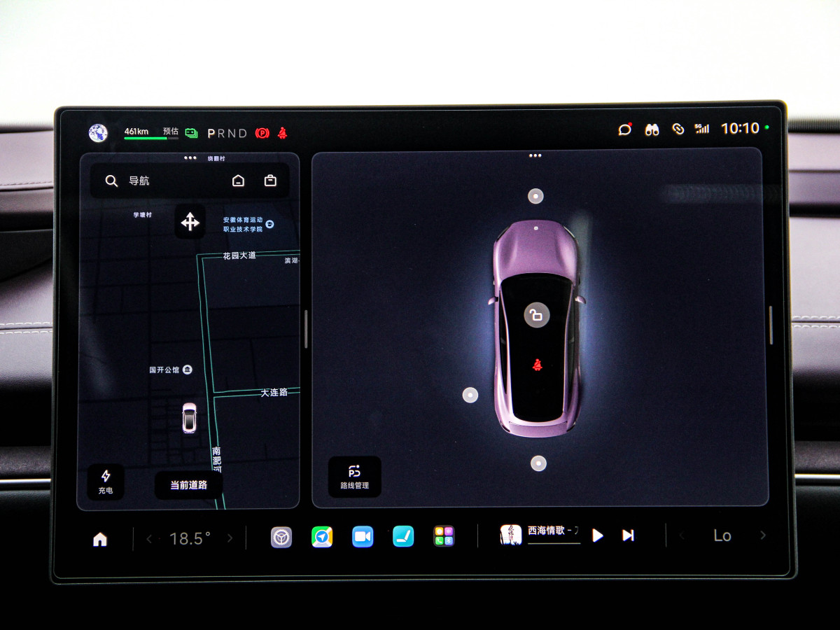Open the seat adjustment app in dock
This screenshot has width=840, height=630.
(403, 537)
